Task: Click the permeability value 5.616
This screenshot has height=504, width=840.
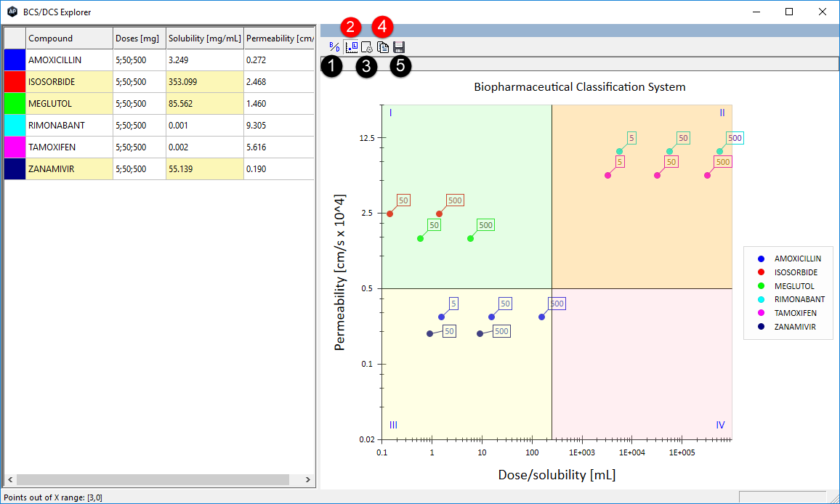Action: (x=279, y=147)
